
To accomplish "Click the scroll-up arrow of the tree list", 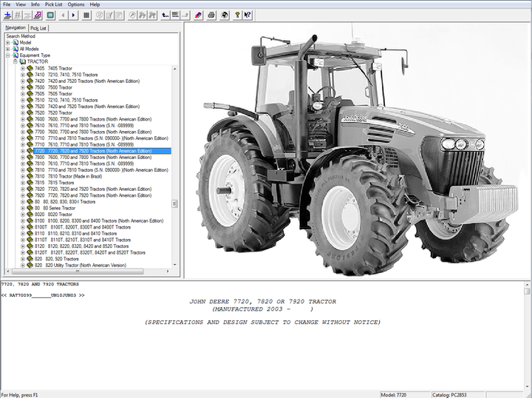I will 174,68.
